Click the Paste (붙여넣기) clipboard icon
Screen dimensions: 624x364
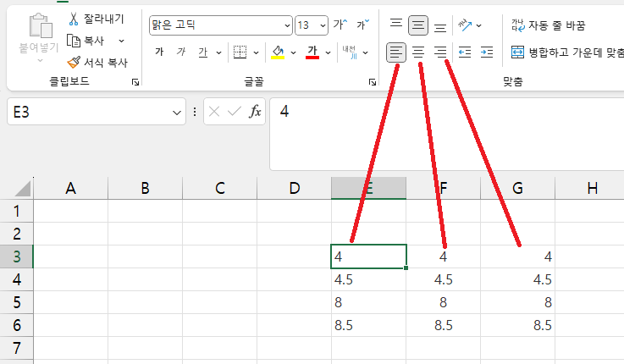pyautogui.click(x=41, y=26)
